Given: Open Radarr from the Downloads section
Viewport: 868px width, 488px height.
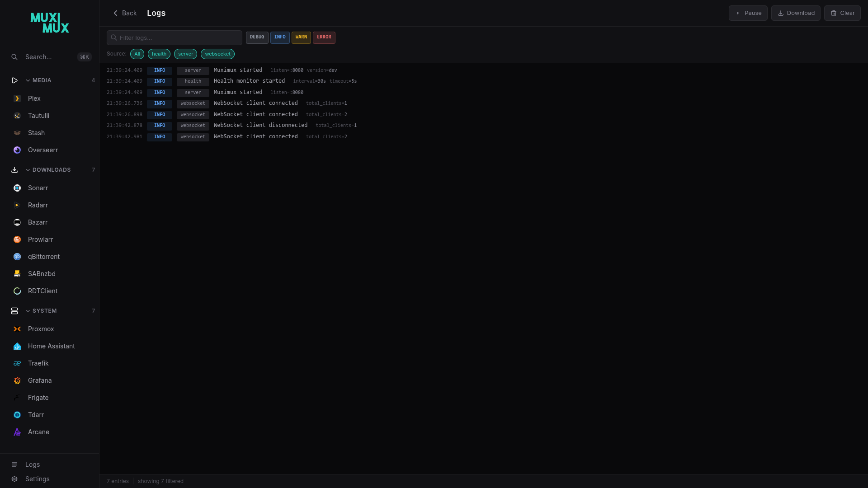Looking at the screenshot, I should 38,205.
